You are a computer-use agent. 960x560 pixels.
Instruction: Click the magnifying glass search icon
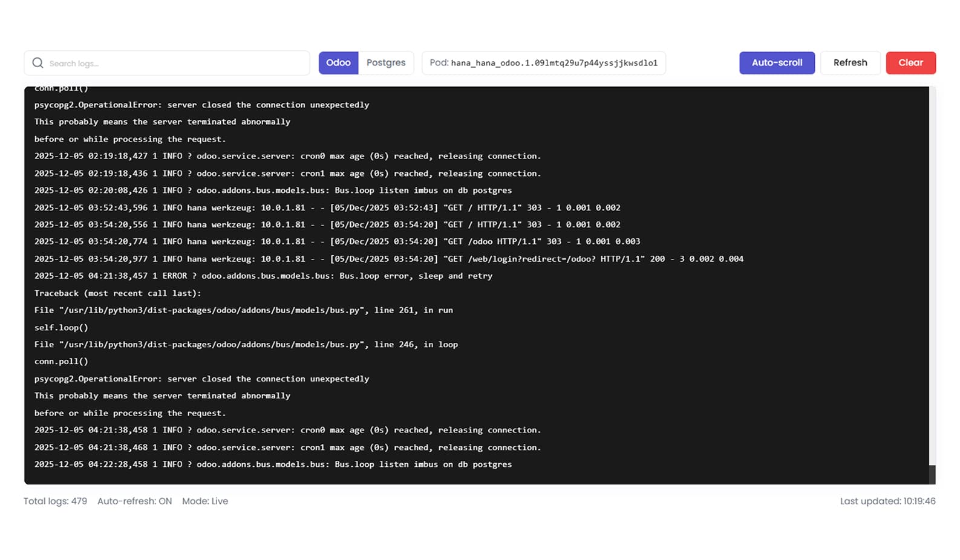click(38, 63)
